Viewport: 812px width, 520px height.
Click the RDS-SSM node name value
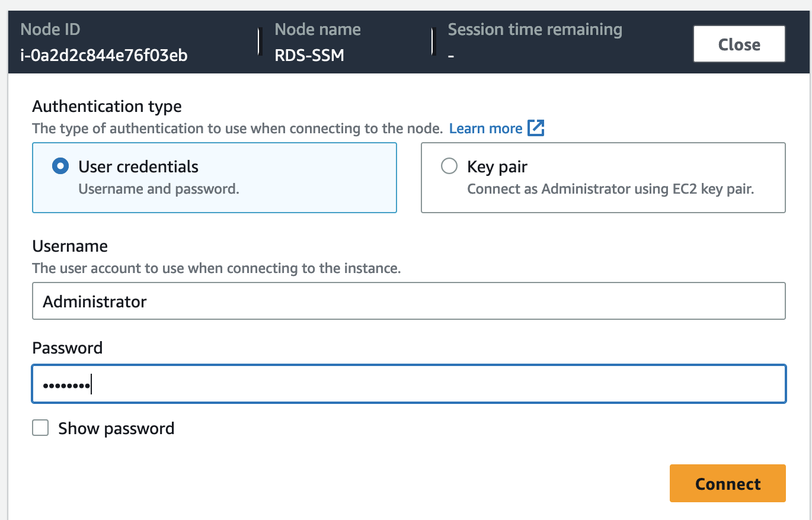click(309, 56)
